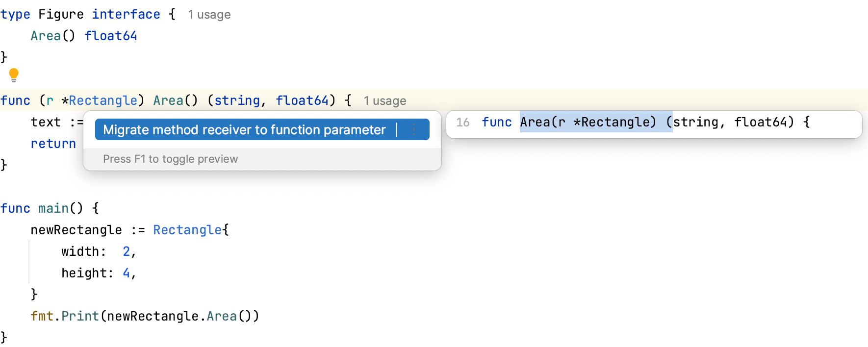Click the text variable in the method body
Image resolution: width=868 pixels, height=347 pixels.
click(x=46, y=123)
